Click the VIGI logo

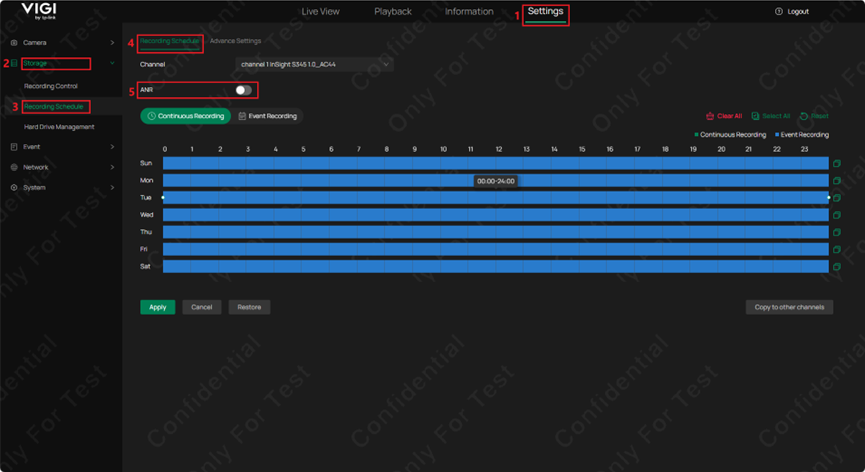click(39, 10)
